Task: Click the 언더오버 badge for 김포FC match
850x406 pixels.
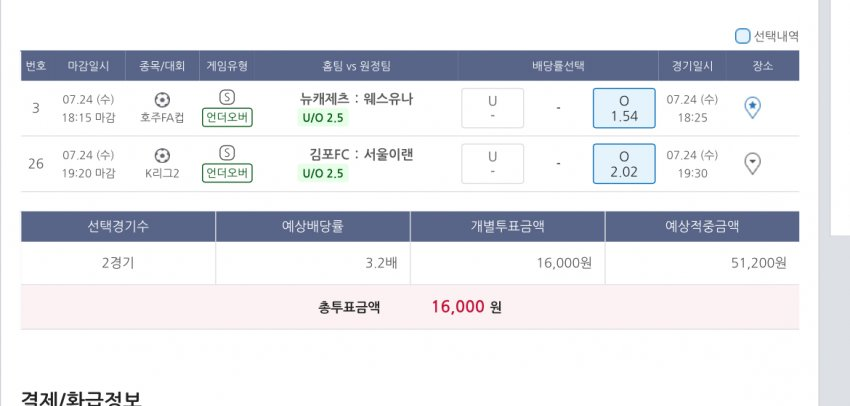Action: [x=227, y=174]
